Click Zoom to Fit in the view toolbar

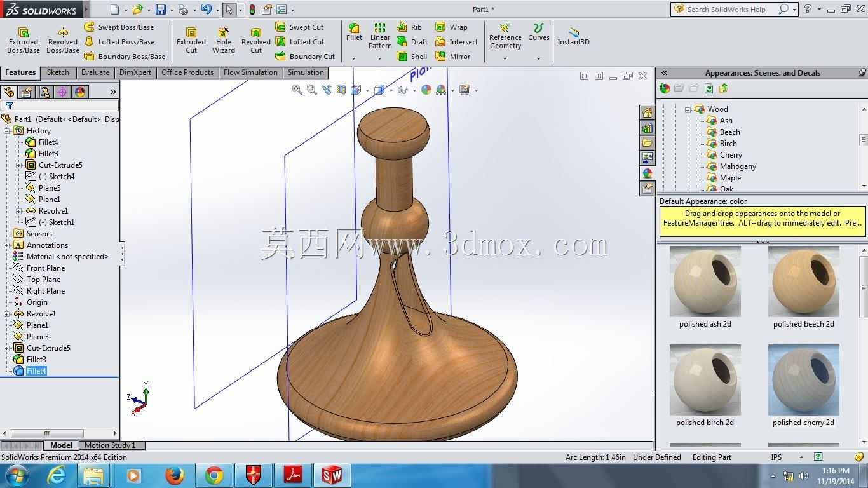pos(297,90)
